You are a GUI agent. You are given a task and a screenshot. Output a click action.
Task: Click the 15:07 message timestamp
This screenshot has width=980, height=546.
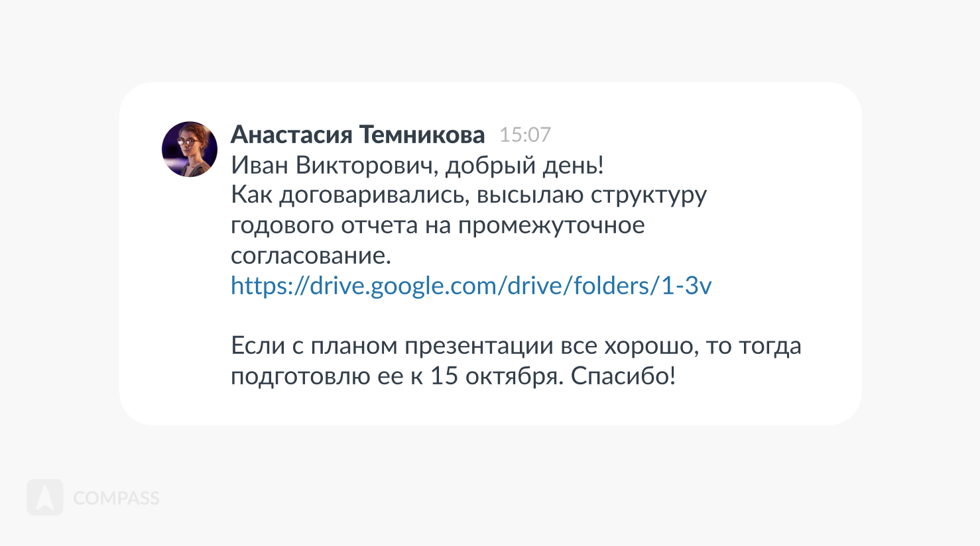[x=524, y=135]
